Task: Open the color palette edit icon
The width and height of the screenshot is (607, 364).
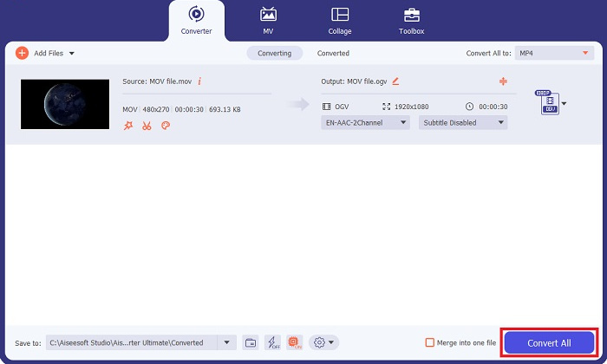Action: click(166, 125)
